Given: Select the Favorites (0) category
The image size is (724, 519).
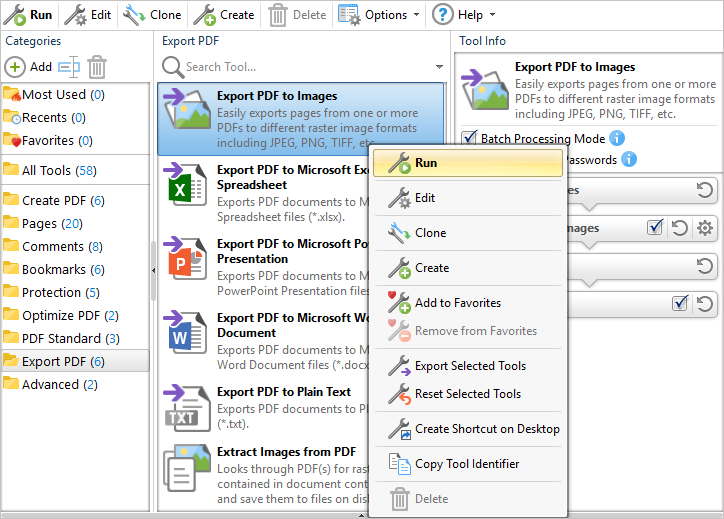Looking at the screenshot, I should click(75, 140).
